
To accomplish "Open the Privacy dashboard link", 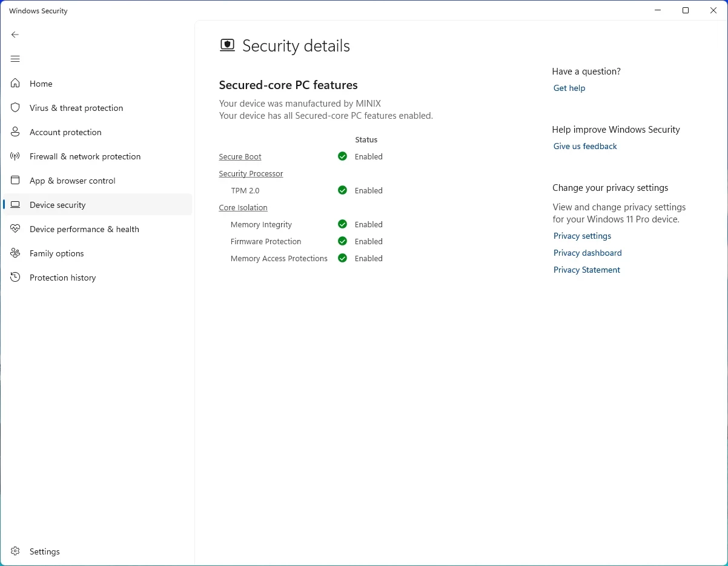I will coord(587,253).
